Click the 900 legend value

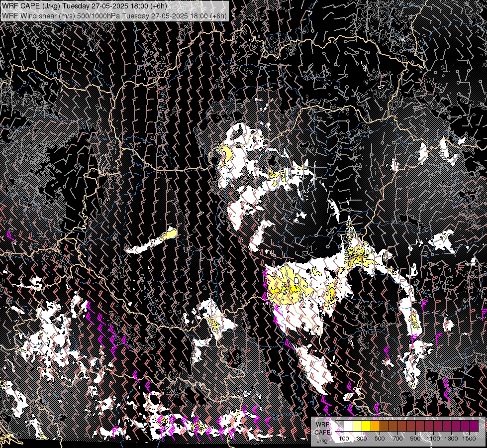(415, 439)
